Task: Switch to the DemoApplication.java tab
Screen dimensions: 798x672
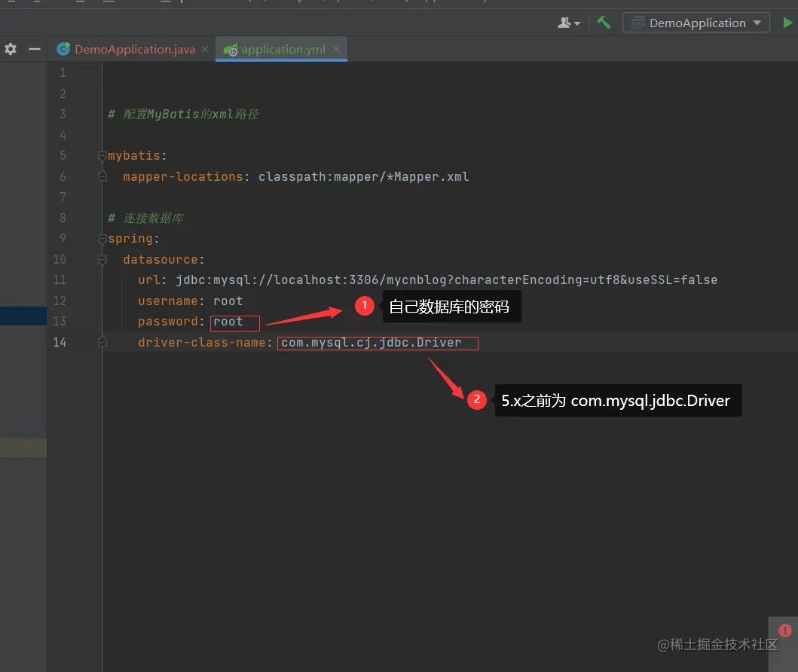Action: point(134,49)
